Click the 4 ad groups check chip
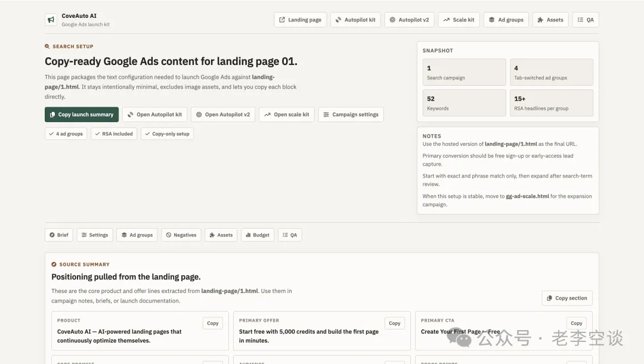The width and height of the screenshot is (644, 364). pos(66,134)
